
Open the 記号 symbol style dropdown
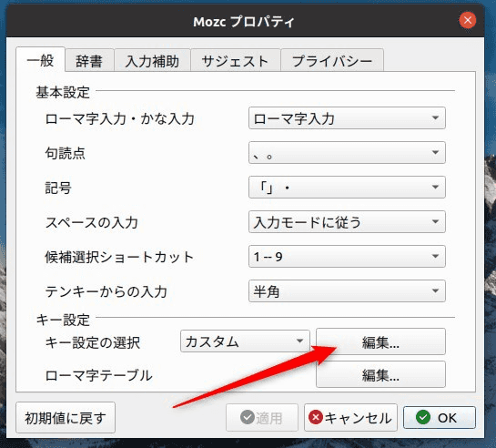(347, 187)
